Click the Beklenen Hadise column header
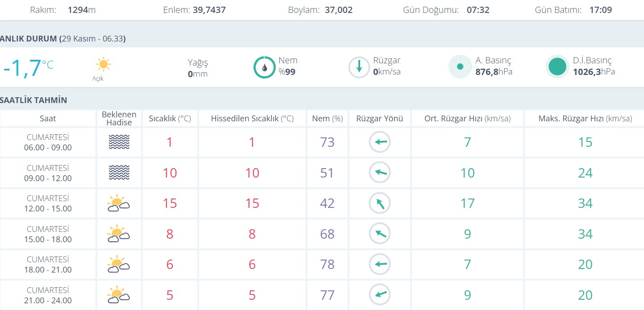 pyautogui.click(x=119, y=119)
